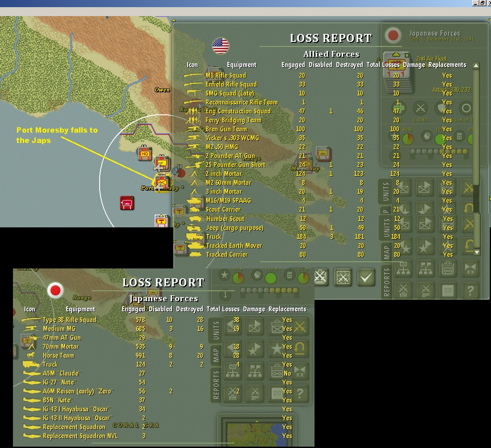
Task: Select the red unit counter in the sea
Action: click(x=127, y=203)
